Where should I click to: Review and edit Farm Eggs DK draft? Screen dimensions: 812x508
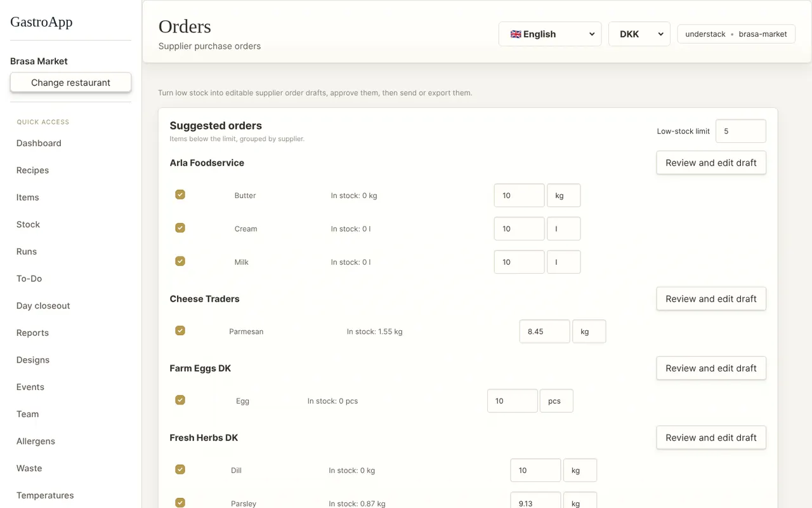pos(711,368)
